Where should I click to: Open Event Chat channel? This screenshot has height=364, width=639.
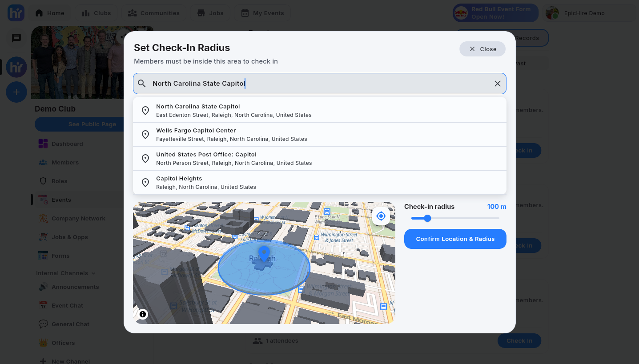(x=67, y=305)
